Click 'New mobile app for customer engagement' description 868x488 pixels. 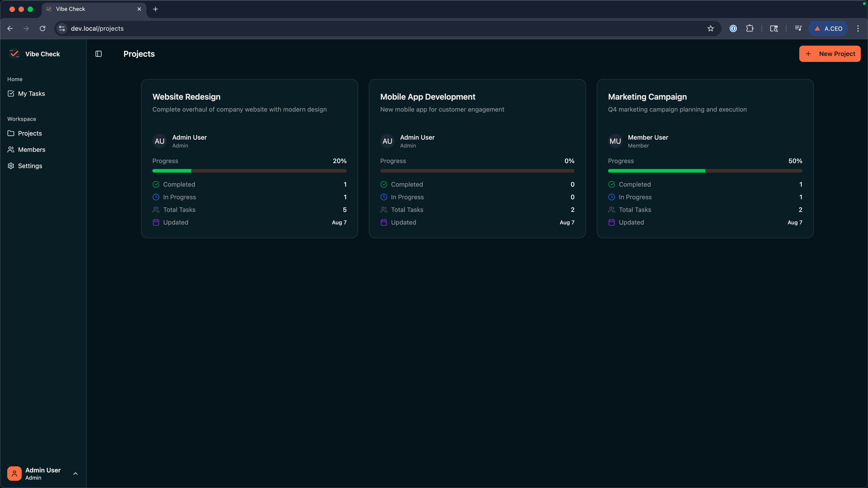point(442,109)
